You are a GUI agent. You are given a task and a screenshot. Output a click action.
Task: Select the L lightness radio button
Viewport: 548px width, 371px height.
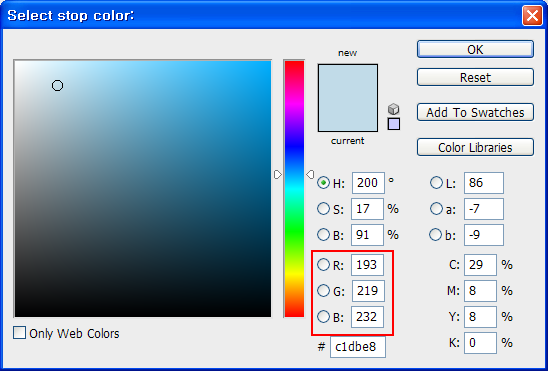[436, 183]
